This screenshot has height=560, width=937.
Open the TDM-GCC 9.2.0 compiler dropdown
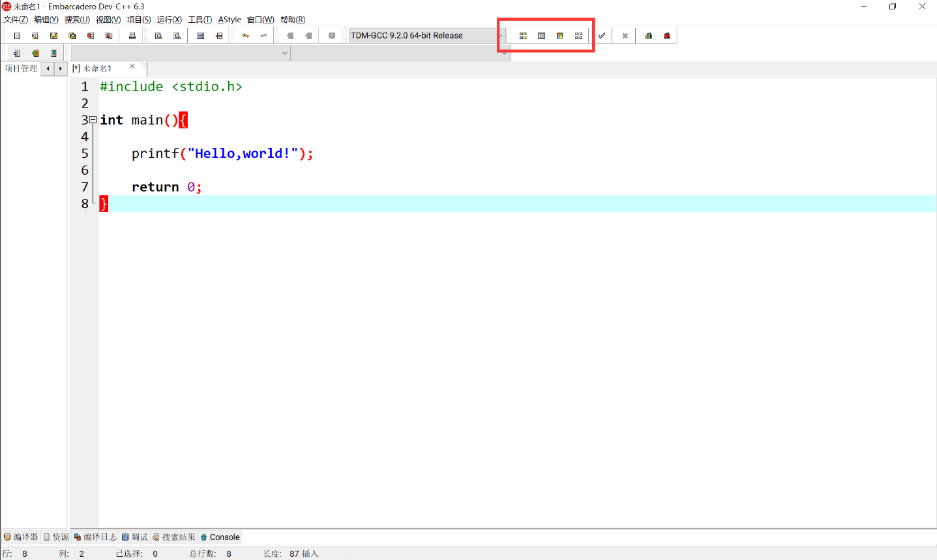pyautogui.click(x=500, y=36)
